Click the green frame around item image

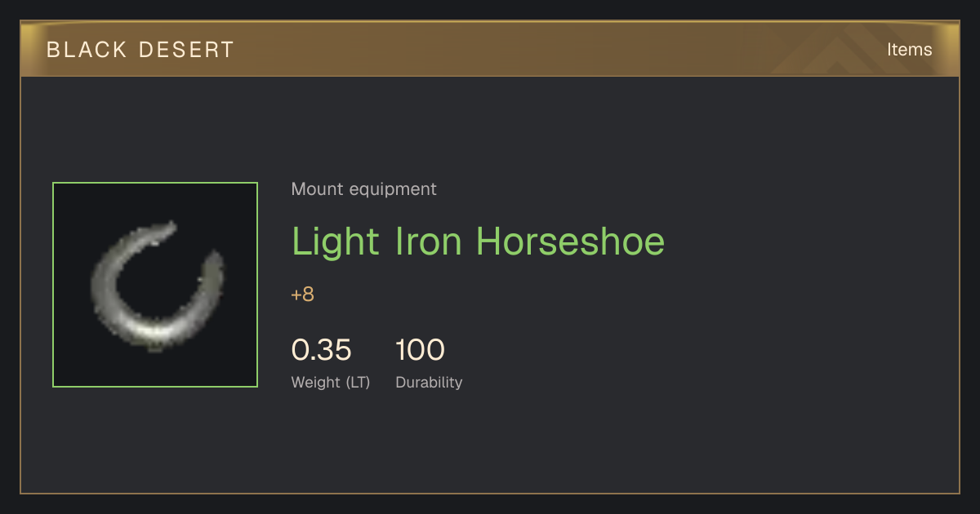click(155, 183)
